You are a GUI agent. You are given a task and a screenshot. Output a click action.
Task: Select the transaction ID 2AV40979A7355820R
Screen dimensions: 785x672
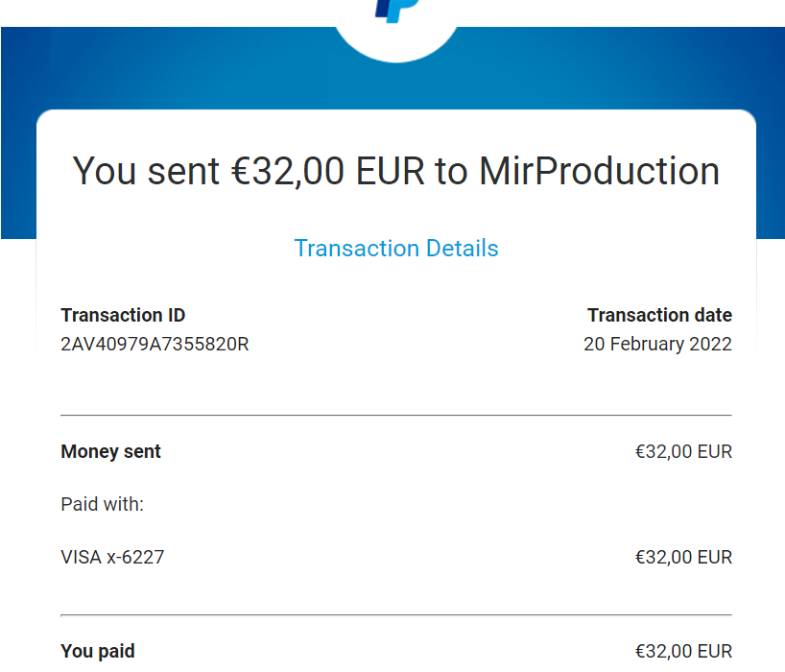coord(155,344)
